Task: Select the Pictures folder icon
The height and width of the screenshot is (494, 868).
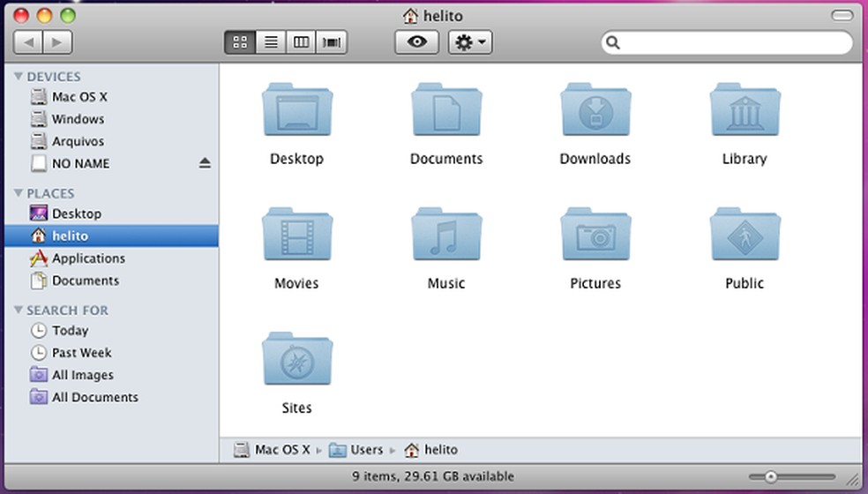Action: [595, 236]
